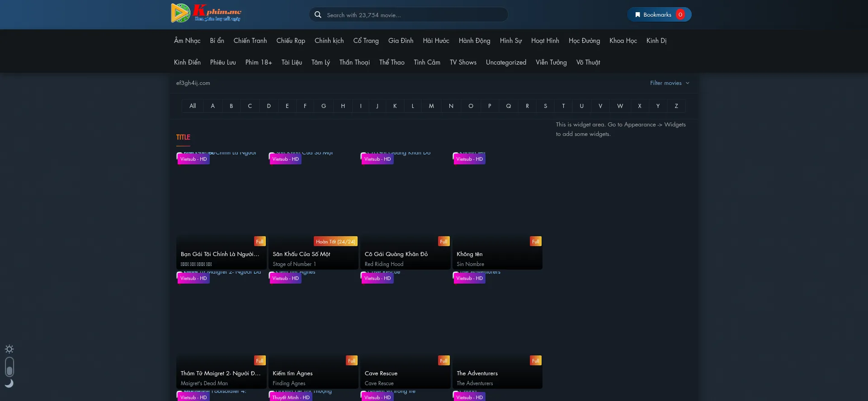Open Phim 18+ category
868x401 pixels.
pos(259,62)
